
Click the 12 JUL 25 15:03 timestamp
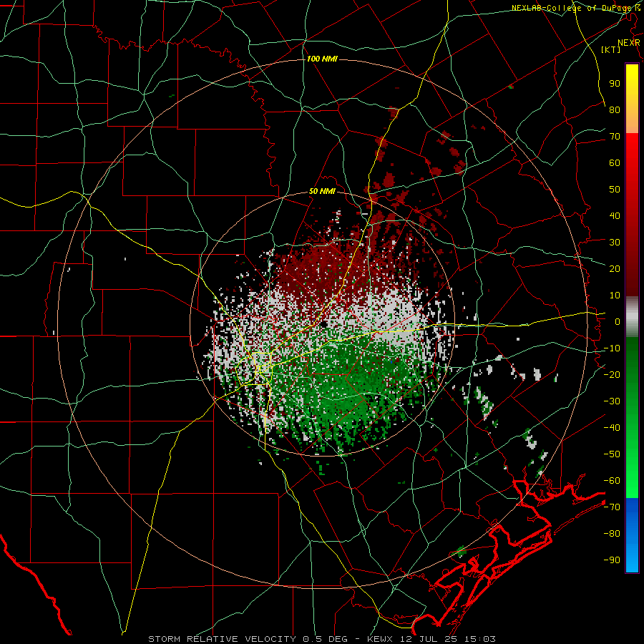[447, 639]
